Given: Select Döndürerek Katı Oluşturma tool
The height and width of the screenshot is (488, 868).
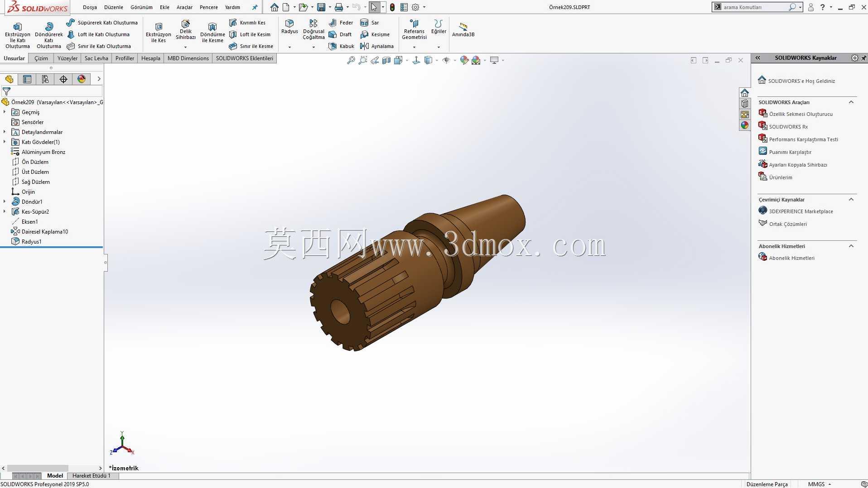Looking at the screenshot, I should (x=49, y=35).
